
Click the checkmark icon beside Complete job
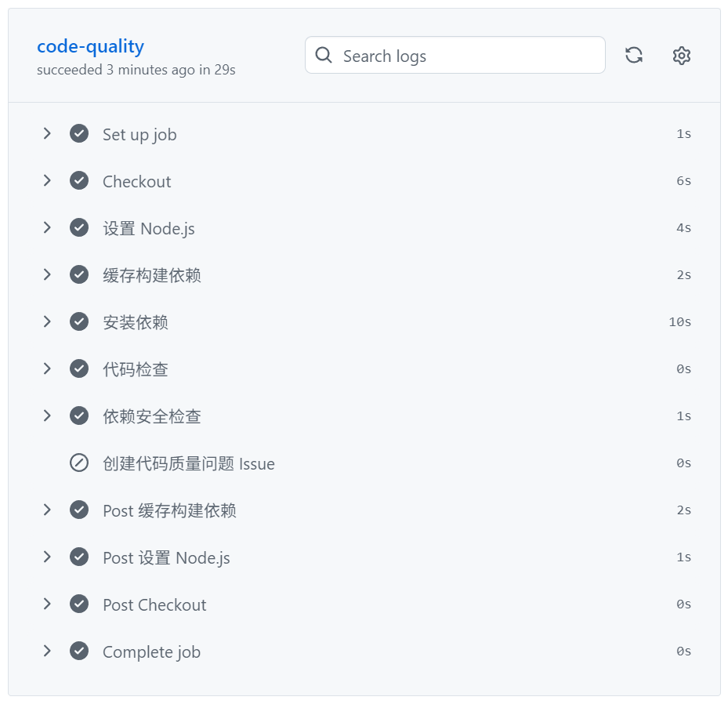point(79,651)
